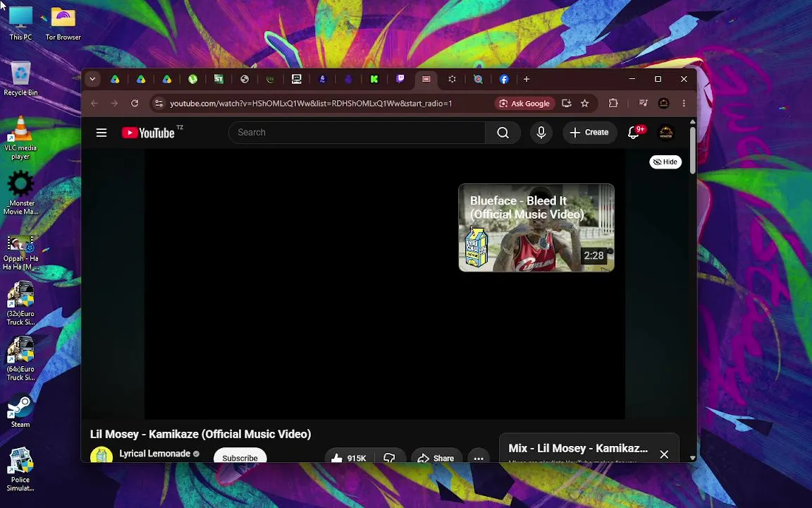Image resolution: width=812 pixels, height=508 pixels.
Task: Click the Chrome address bar URL
Action: (311, 103)
